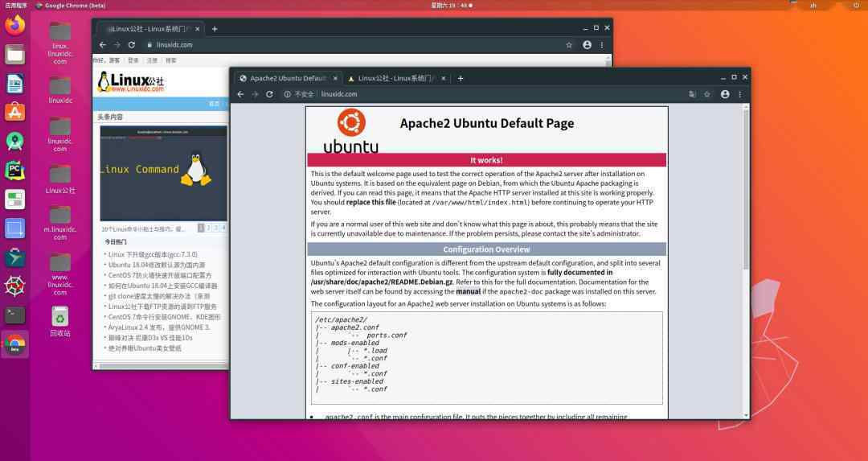
Task: Open the zh input method indicator
Action: pos(813,5)
